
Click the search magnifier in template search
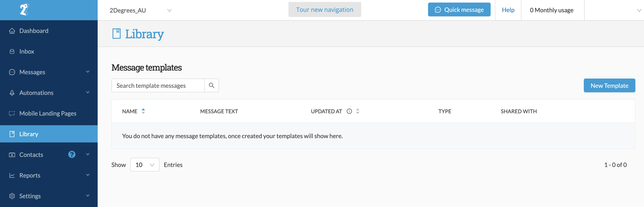point(211,85)
